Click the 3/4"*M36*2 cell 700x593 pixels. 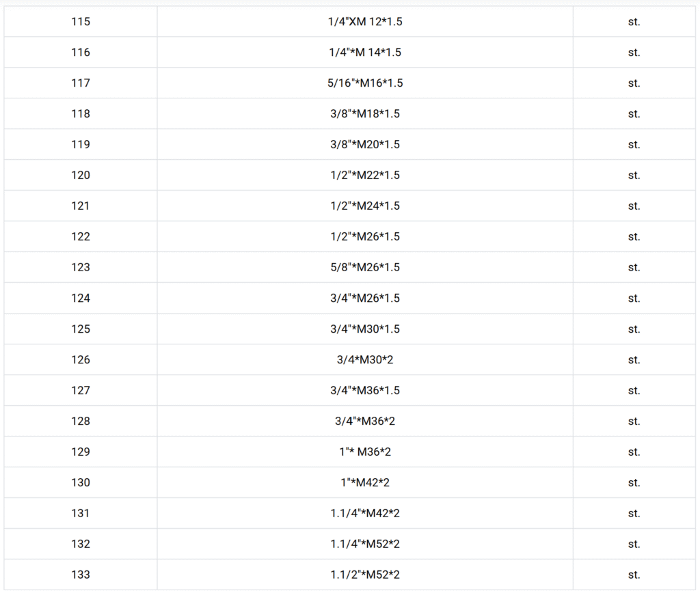click(364, 422)
